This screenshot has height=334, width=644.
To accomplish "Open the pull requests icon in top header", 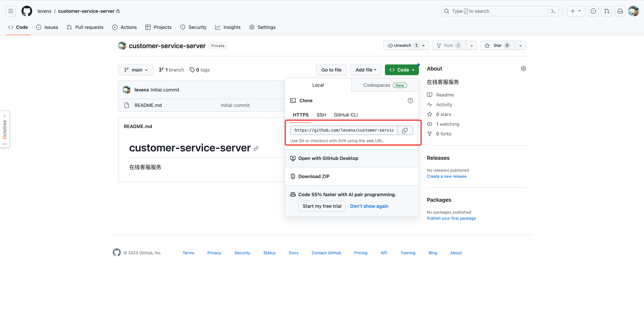I will tap(607, 11).
